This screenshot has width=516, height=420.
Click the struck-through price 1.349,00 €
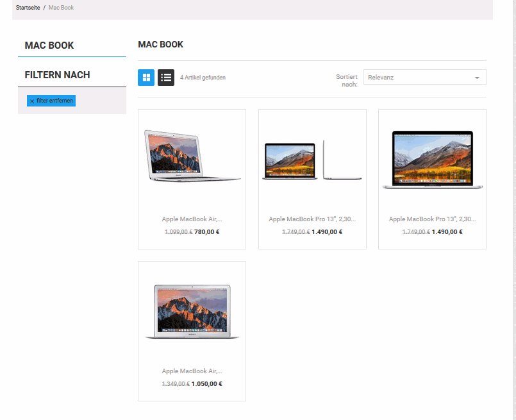click(x=176, y=384)
